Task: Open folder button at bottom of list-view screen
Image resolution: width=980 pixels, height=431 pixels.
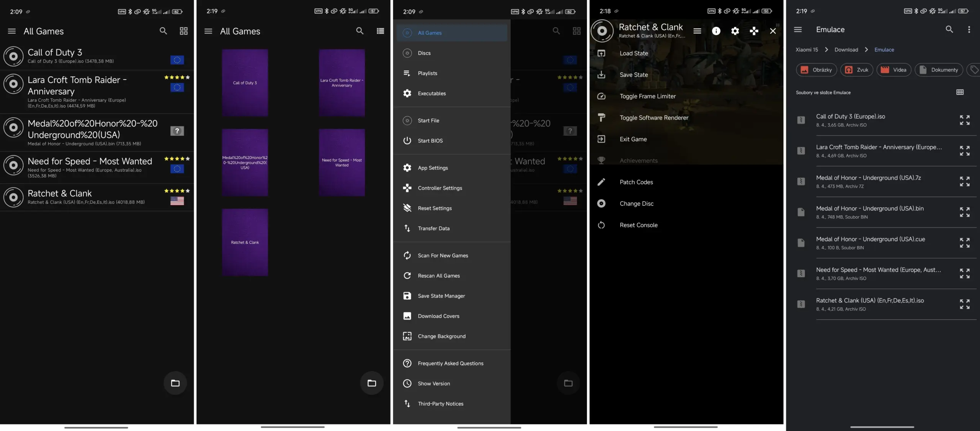Action: point(175,383)
